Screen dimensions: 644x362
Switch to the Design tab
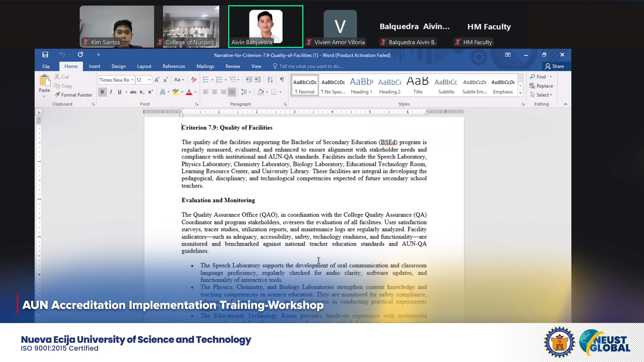click(x=119, y=66)
